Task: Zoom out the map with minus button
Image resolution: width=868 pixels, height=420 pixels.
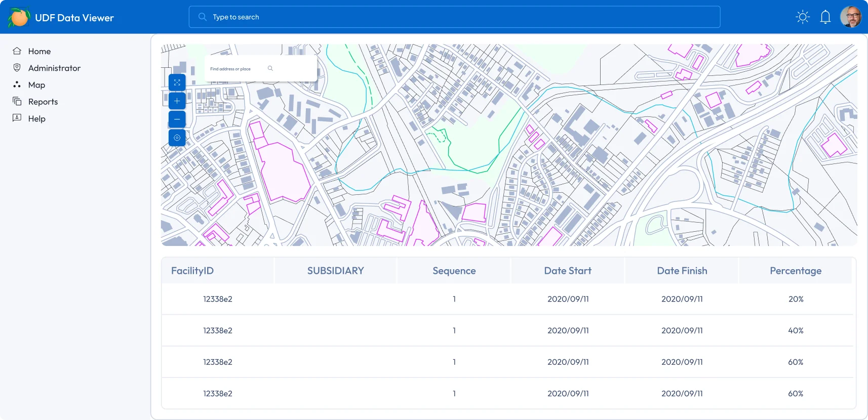Action: (177, 119)
